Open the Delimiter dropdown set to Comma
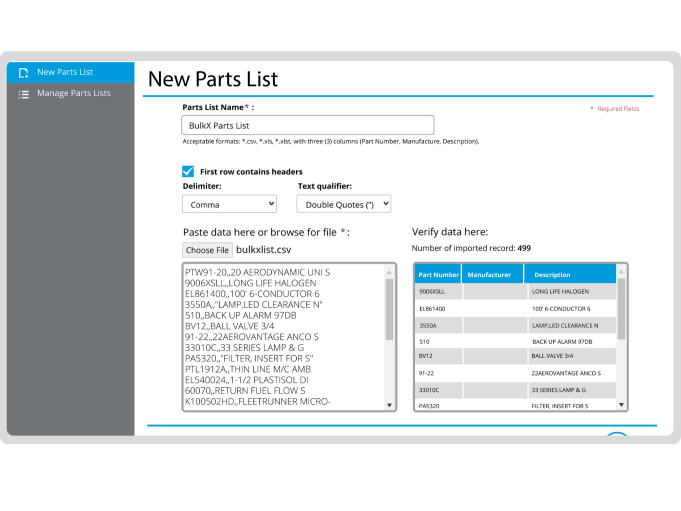Viewport: 681px width, 511px height. (229, 204)
